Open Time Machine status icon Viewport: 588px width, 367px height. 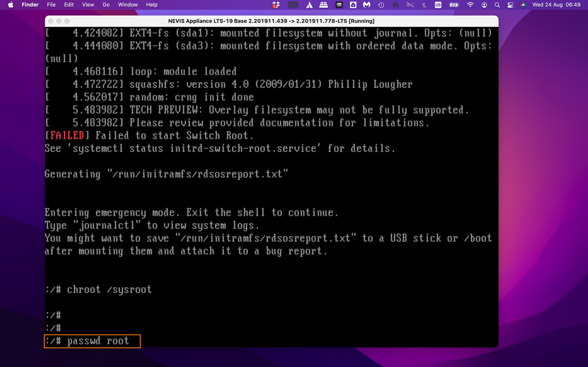click(x=381, y=5)
